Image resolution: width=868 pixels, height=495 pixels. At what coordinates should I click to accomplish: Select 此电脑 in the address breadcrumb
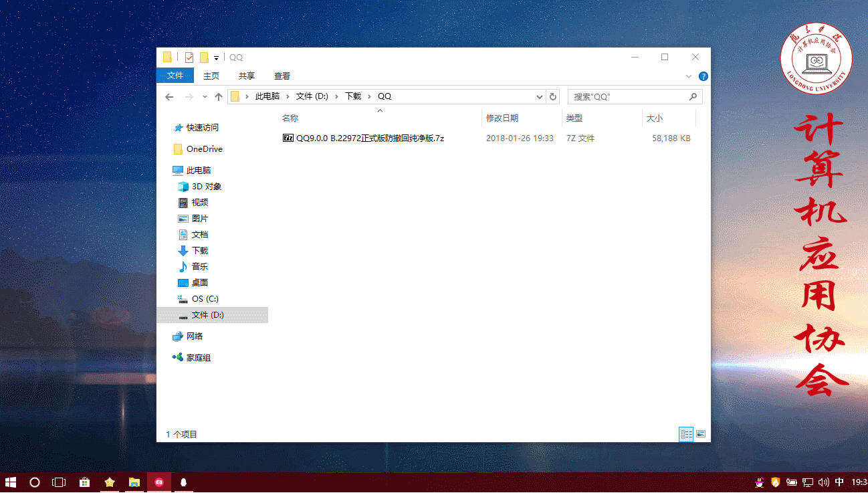[267, 96]
